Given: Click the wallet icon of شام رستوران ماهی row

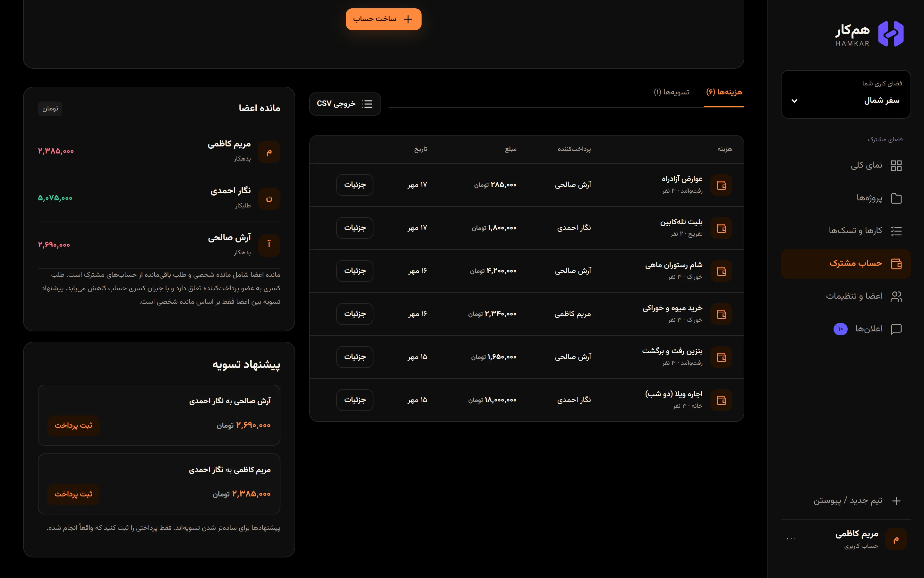Looking at the screenshot, I should point(721,271).
